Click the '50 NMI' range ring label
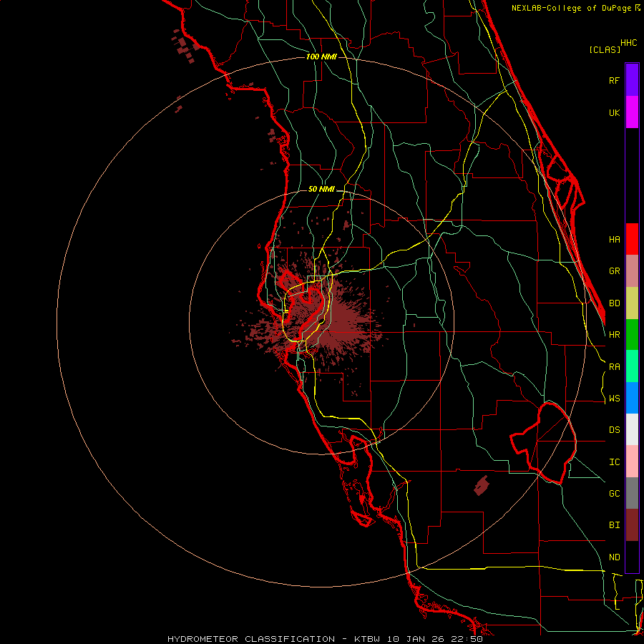The image size is (644, 644). 321,190
